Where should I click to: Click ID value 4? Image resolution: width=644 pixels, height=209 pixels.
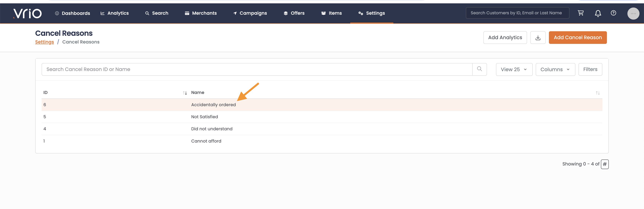(x=45, y=129)
